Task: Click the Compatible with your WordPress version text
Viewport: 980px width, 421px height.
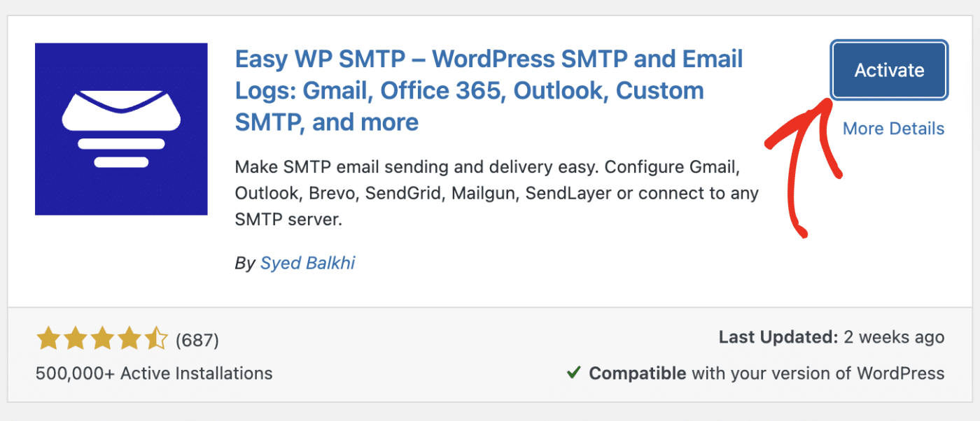Action: [767, 373]
